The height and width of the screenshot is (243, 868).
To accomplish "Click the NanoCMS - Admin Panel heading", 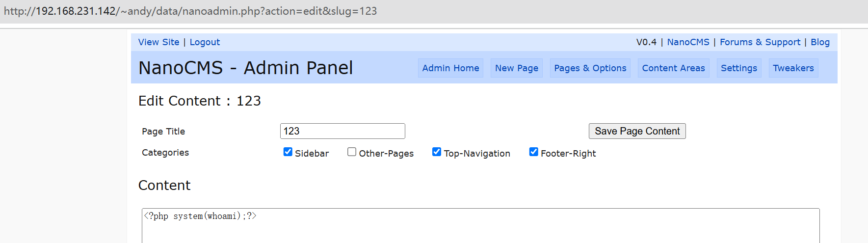I will (x=245, y=68).
